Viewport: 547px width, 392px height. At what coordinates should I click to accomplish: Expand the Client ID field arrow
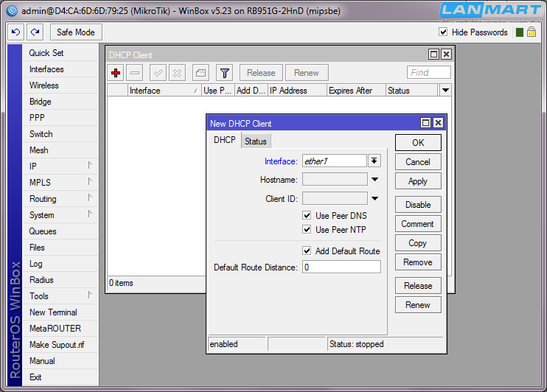click(374, 198)
